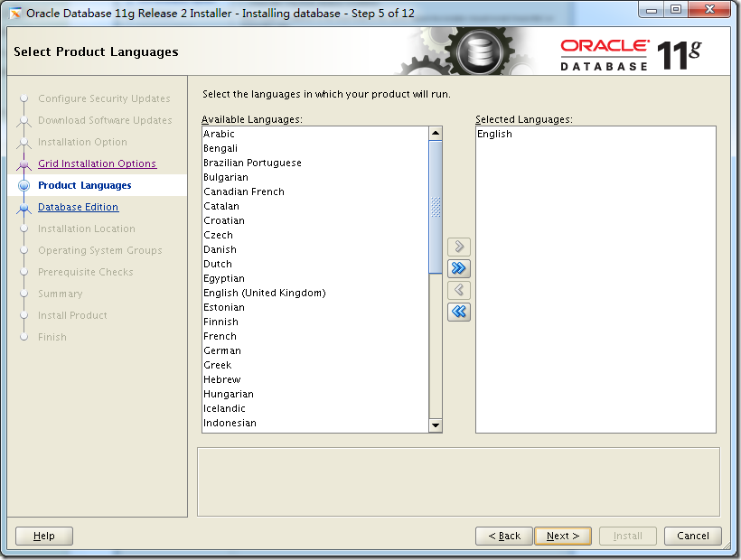Select Indonesian in Available Languages
The height and width of the screenshot is (560, 741).
(x=314, y=423)
